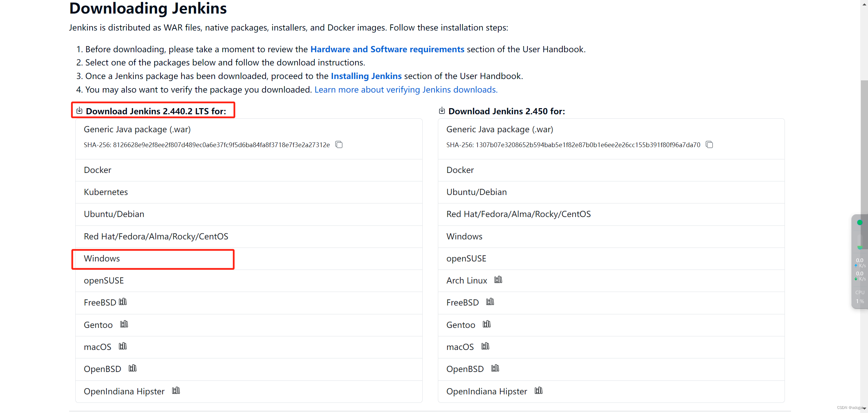Open the OpenIndiana Hipster icon in LTS list
The image size is (868, 413).
pos(176,391)
